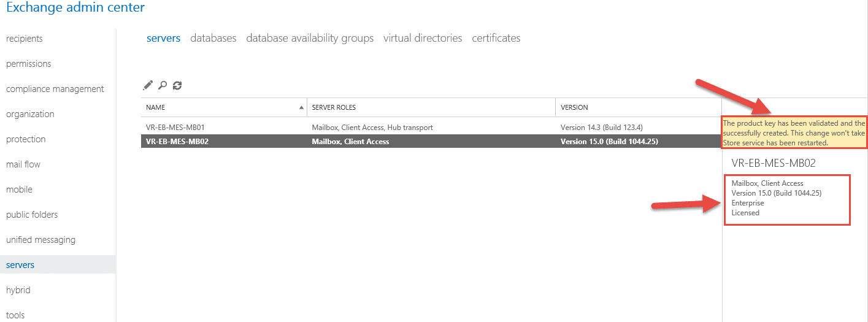Open the servers tab

pos(163,38)
